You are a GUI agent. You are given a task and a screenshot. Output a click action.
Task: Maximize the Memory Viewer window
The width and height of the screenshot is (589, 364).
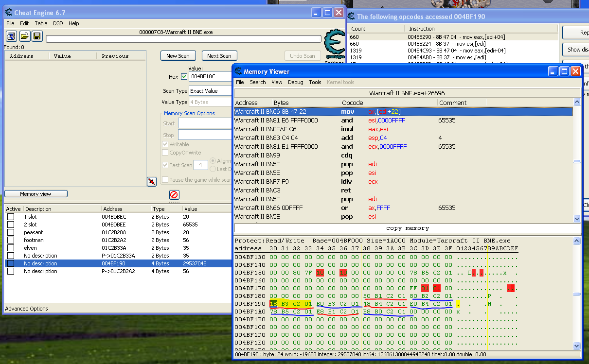(564, 71)
